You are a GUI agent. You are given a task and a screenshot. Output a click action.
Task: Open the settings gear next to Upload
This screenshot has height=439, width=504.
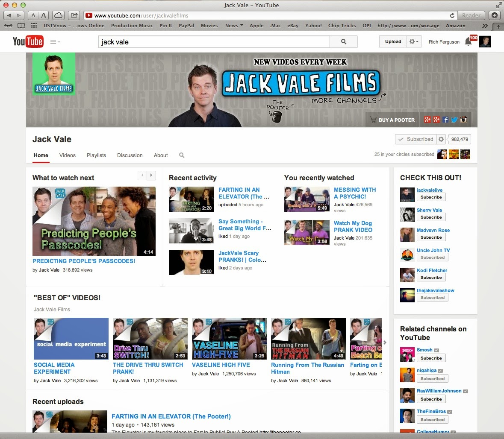tap(413, 41)
